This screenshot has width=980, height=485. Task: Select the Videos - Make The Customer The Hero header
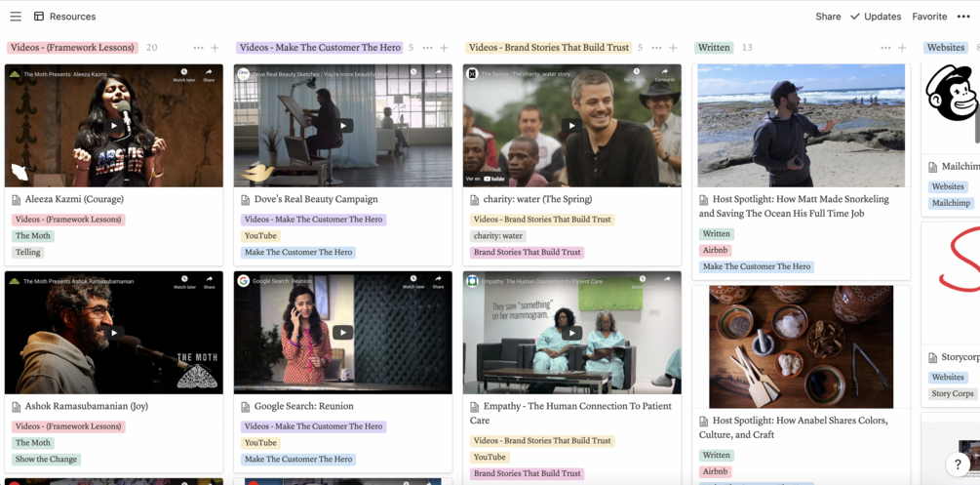tap(320, 48)
